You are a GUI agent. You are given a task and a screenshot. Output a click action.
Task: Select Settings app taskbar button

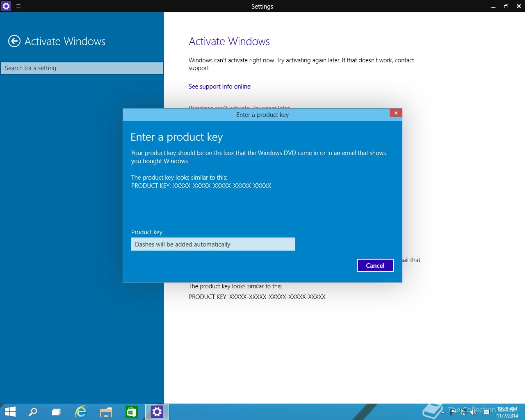tap(157, 412)
